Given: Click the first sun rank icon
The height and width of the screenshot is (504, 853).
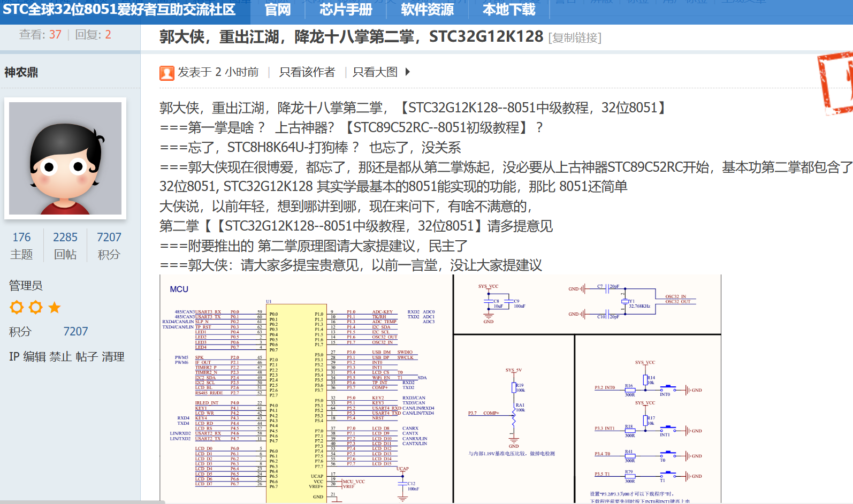Looking at the screenshot, I should coord(17,307).
